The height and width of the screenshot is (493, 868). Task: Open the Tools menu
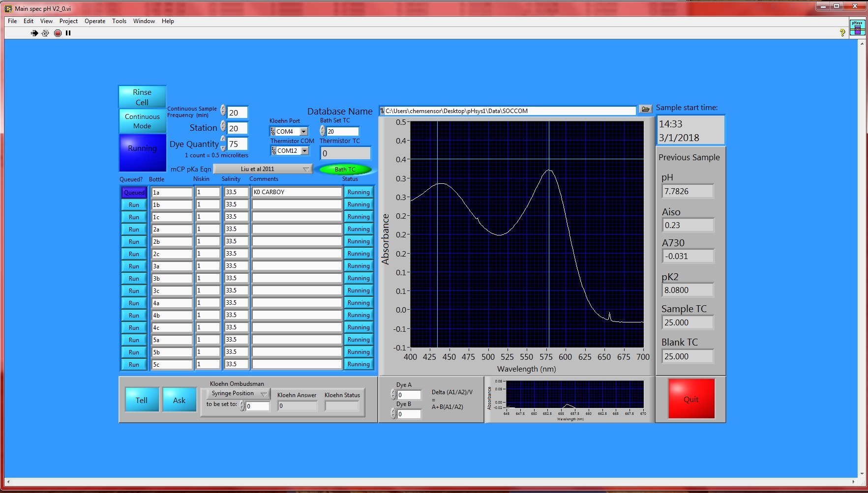coord(119,21)
